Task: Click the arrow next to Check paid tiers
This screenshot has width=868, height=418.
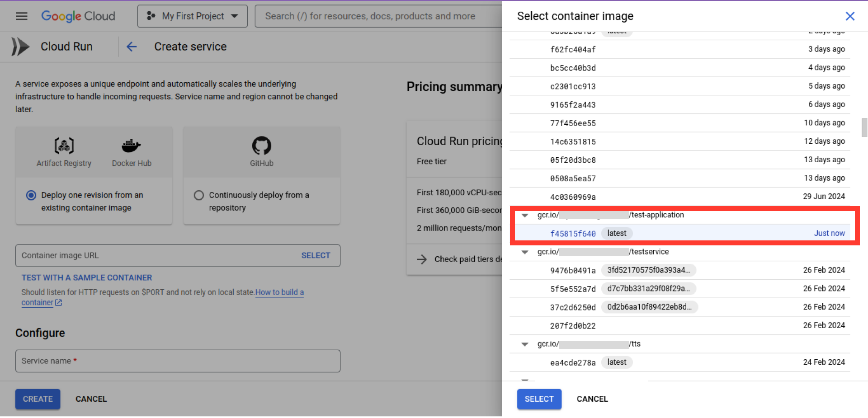Action: tap(422, 259)
